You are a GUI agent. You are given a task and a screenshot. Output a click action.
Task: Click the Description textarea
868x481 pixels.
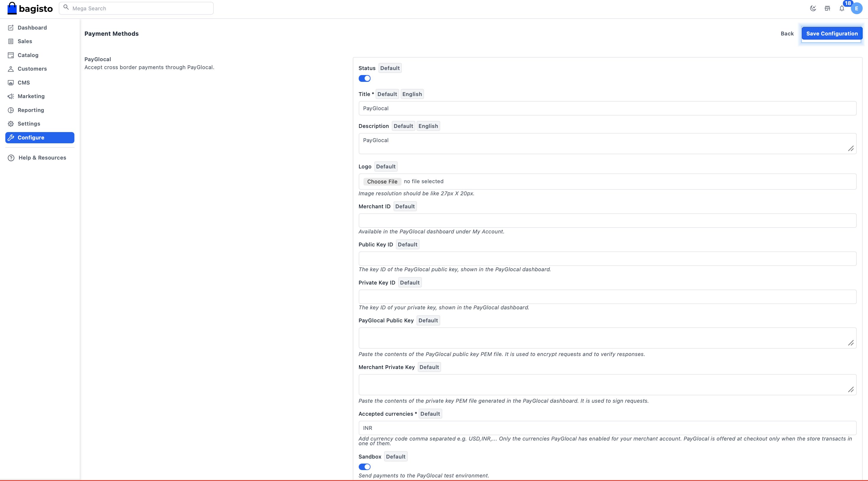[x=607, y=144]
